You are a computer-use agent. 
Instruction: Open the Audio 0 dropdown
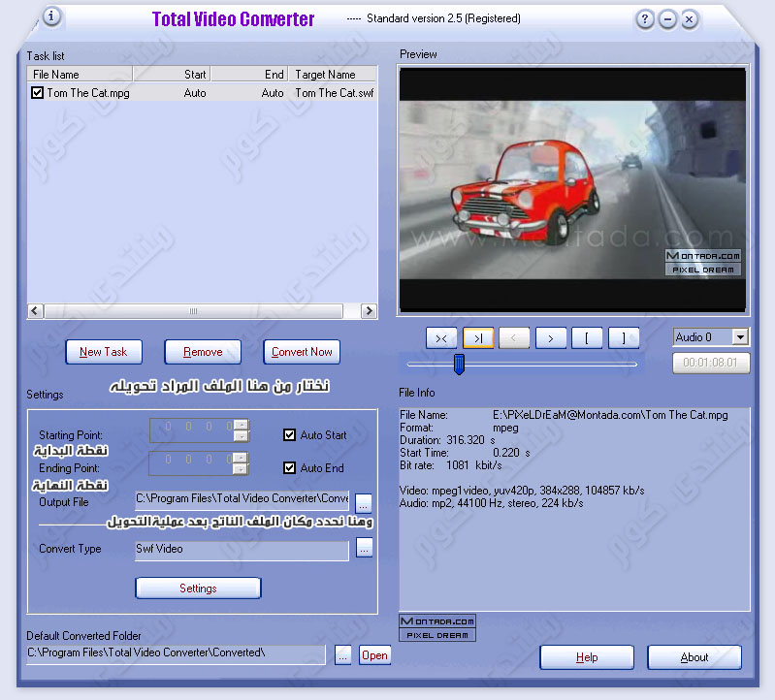740,336
